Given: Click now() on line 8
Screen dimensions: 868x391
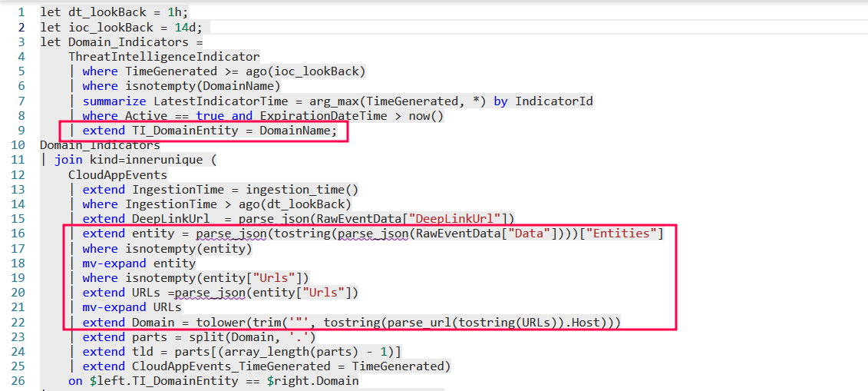Looking at the screenshot, I should (426, 116).
